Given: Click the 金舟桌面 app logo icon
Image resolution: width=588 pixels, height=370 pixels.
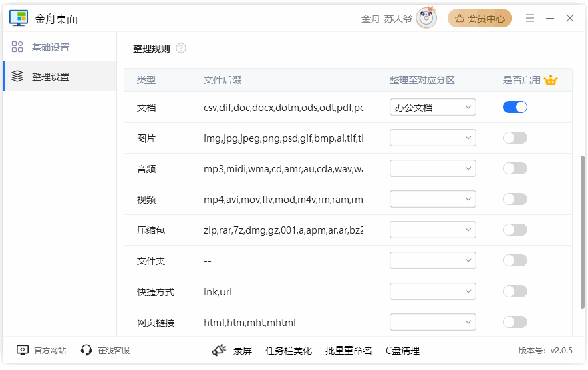Looking at the screenshot, I should click(19, 18).
